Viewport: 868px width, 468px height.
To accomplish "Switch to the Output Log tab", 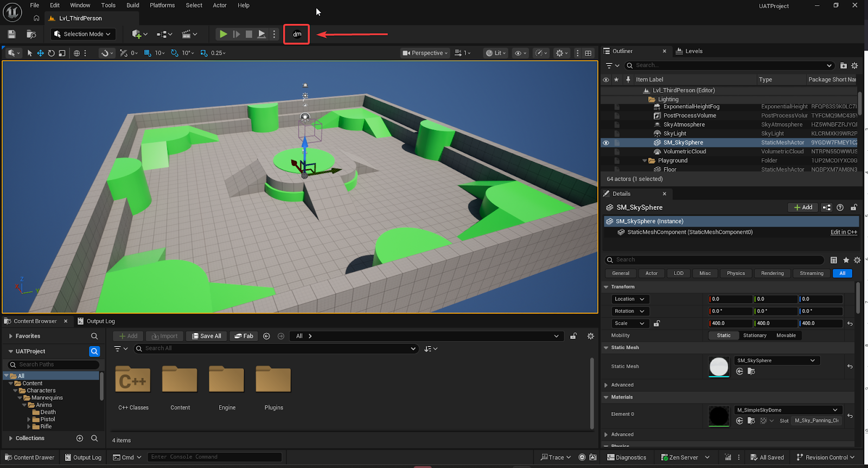I will pos(96,321).
